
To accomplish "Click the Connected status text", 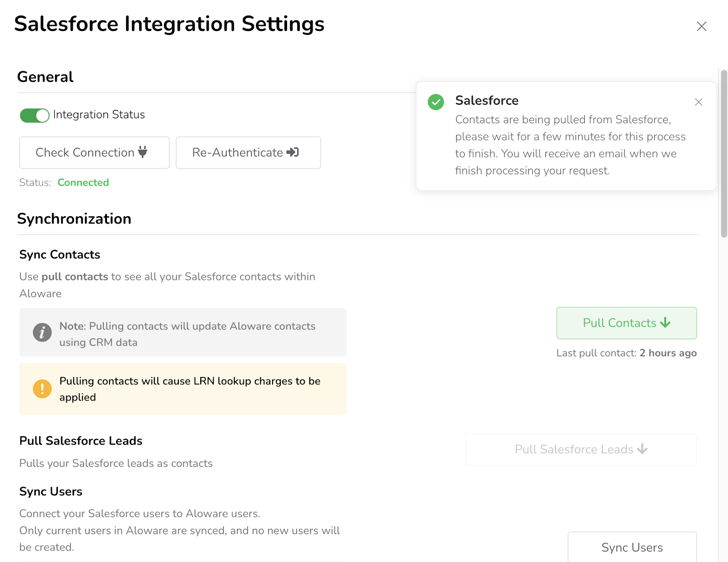I will click(83, 182).
